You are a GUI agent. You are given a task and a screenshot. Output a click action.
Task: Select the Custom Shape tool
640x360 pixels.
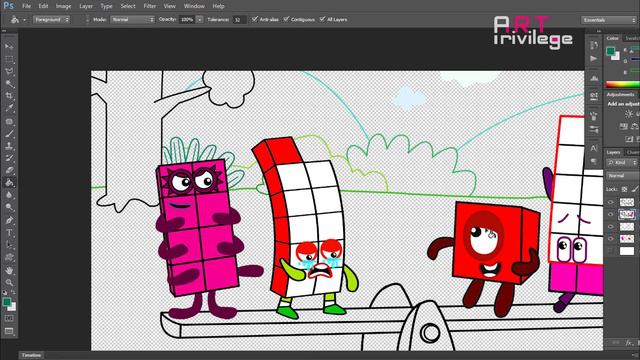(x=9, y=258)
